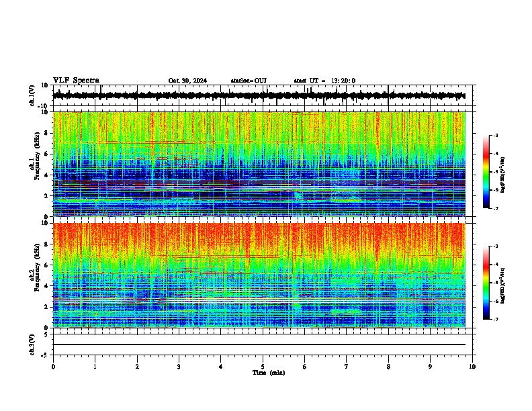Click time axis tick label "6"

[305, 367]
